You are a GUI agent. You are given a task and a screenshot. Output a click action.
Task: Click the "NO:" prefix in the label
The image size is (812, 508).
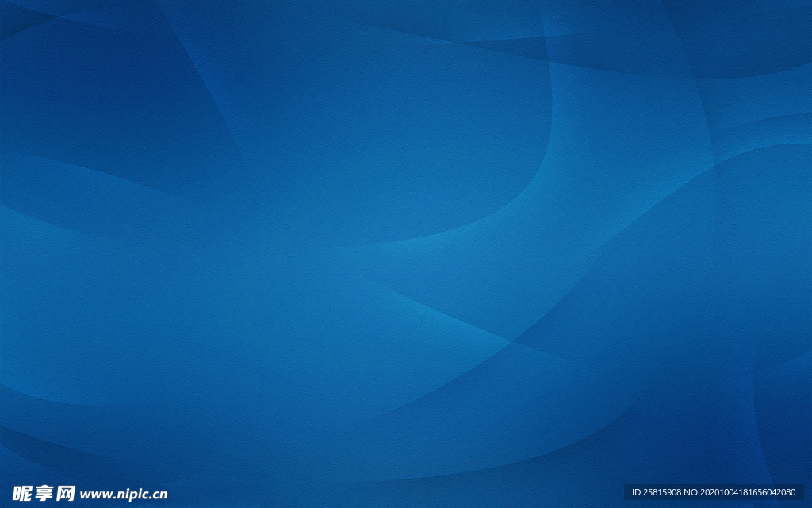point(693,492)
